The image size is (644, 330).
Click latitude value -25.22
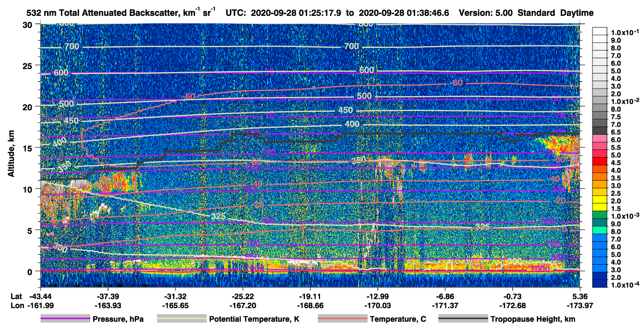[243, 296]
